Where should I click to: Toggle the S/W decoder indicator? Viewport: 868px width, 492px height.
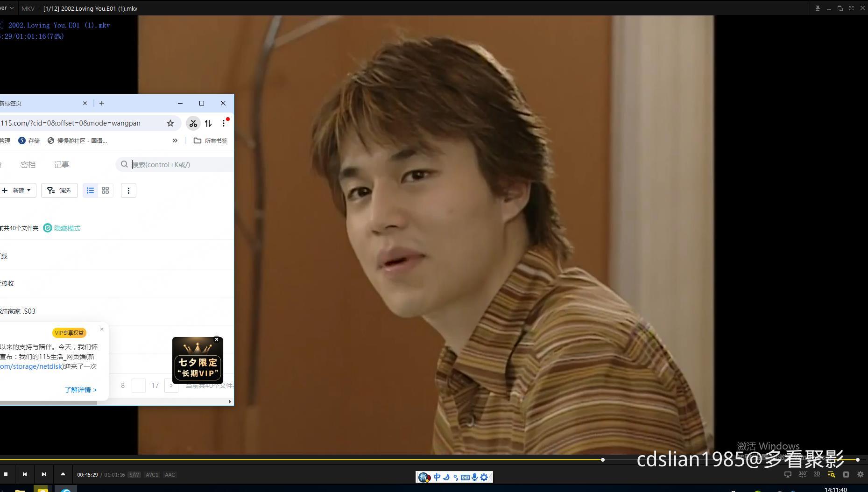click(x=134, y=475)
